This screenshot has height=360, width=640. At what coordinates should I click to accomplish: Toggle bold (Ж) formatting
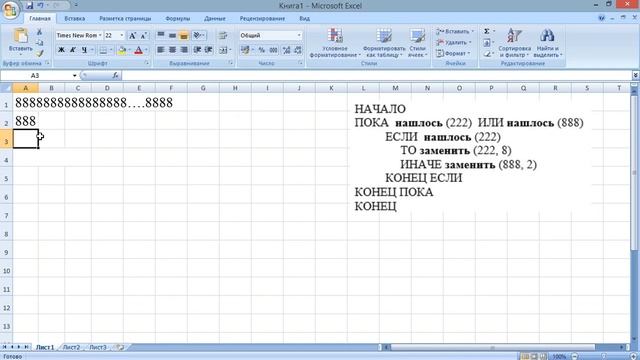(x=61, y=50)
